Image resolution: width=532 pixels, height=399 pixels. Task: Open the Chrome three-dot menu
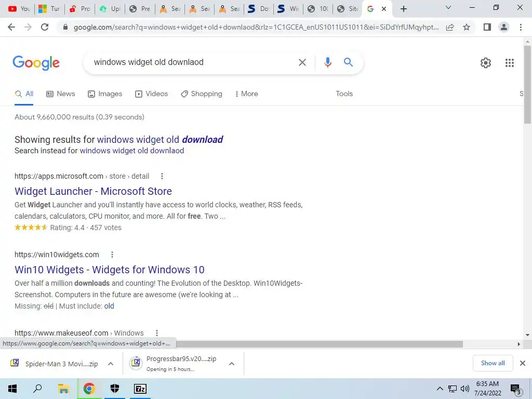pos(521,27)
